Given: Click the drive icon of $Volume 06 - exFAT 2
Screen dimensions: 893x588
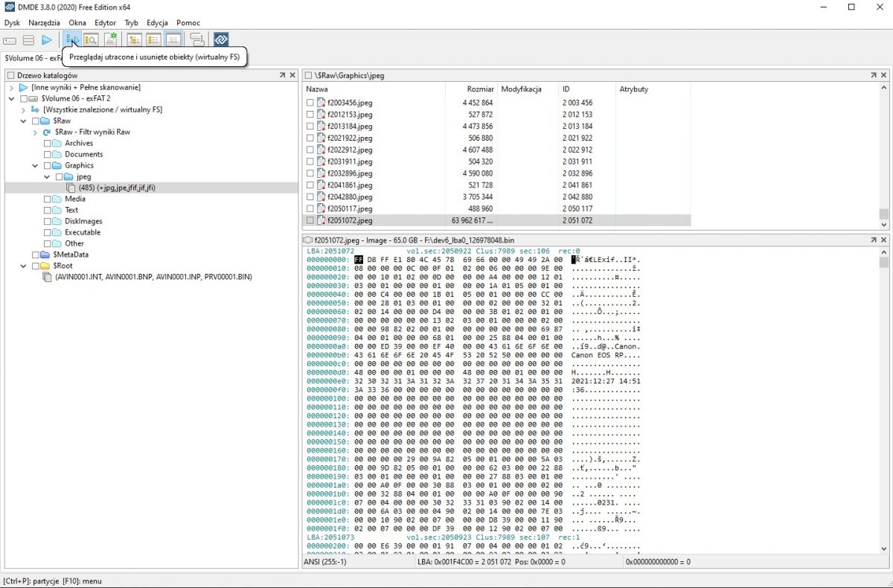Looking at the screenshot, I should pyautogui.click(x=34, y=98).
